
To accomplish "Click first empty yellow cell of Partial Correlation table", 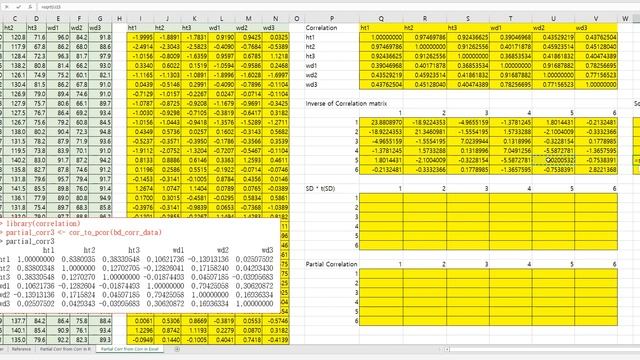I will pyautogui.click(x=381, y=274).
